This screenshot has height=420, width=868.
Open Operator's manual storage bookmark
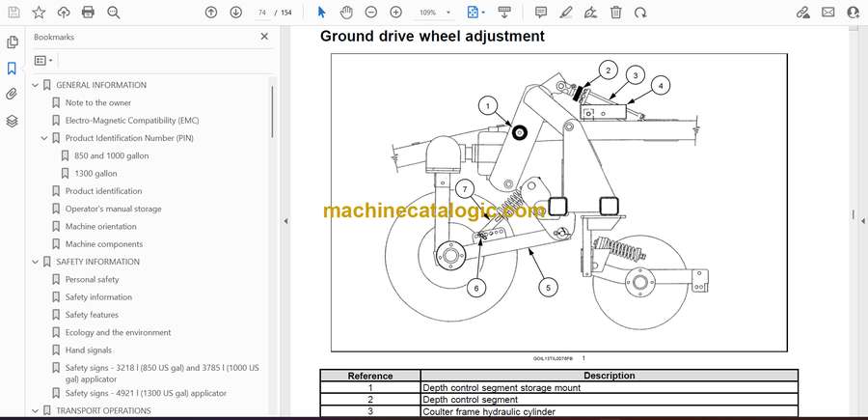pos(114,209)
